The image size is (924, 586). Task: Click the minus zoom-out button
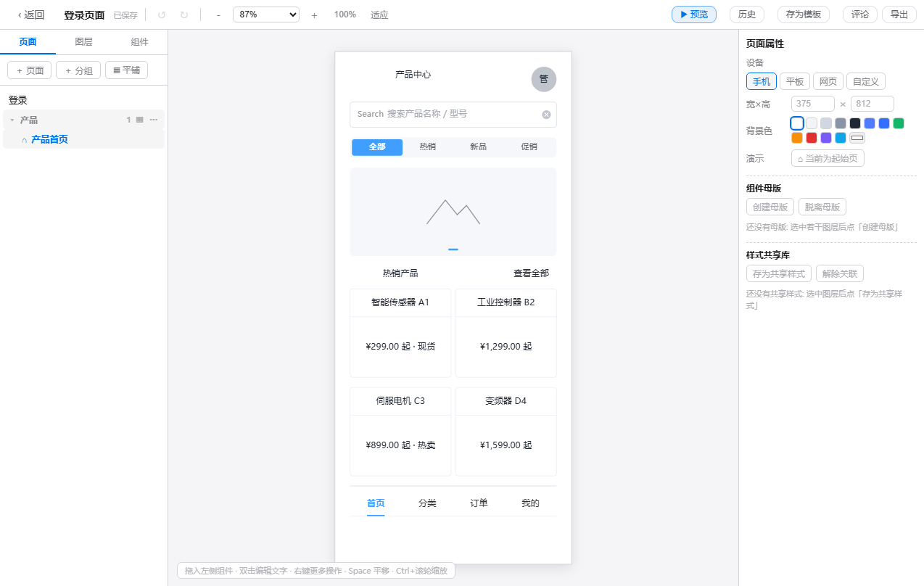pyautogui.click(x=218, y=15)
